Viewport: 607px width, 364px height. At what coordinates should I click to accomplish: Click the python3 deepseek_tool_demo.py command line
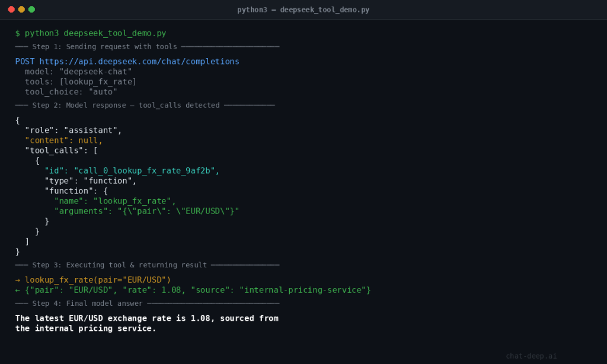(95, 33)
